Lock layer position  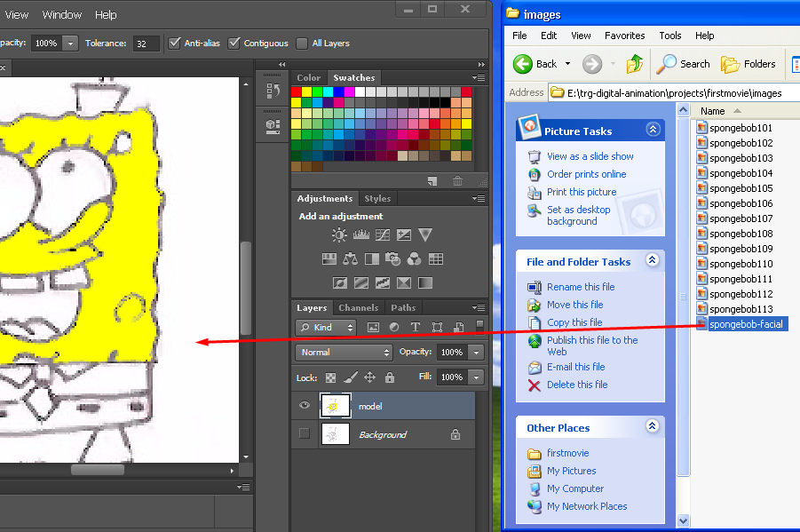(370, 377)
